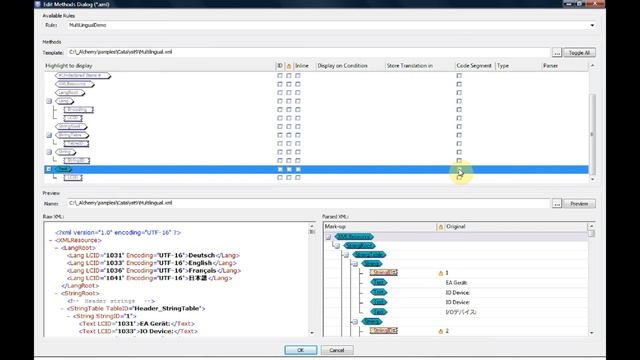Image resolution: width=640 pixels, height=360 pixels.
Task: Select the LCID attribute tag under Lang
Action: tap(73, 118)
